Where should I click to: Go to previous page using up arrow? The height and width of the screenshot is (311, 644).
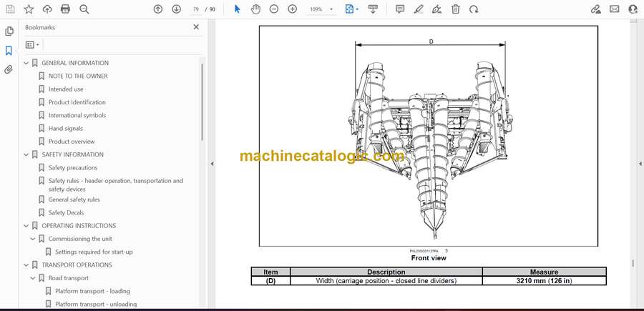pyautogui.click(x=158, y=9)
